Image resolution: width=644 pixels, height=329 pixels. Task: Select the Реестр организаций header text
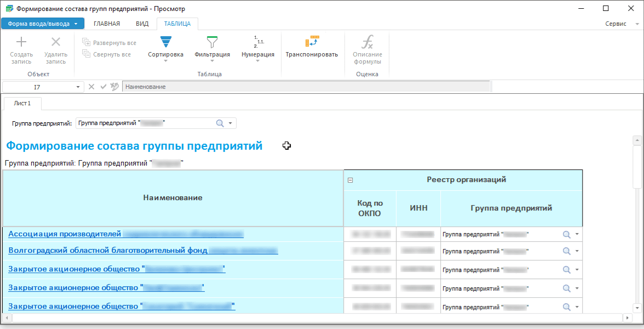(466, 180)
